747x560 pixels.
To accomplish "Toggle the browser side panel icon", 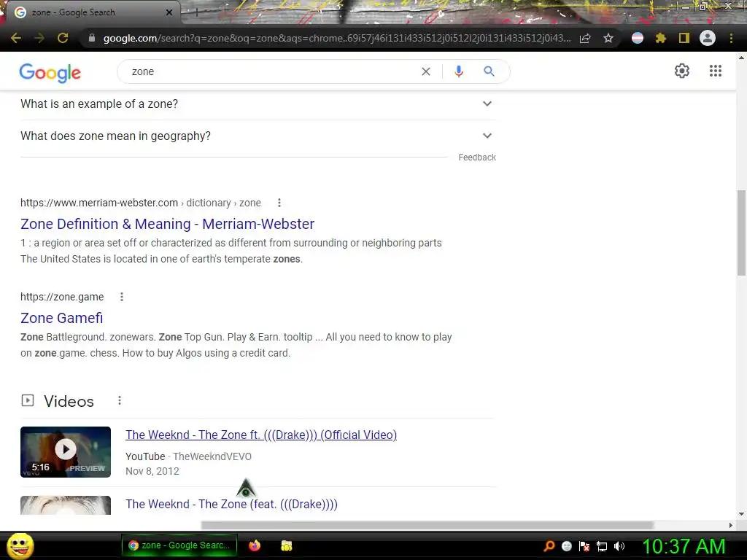I will (x=684, y=38).
